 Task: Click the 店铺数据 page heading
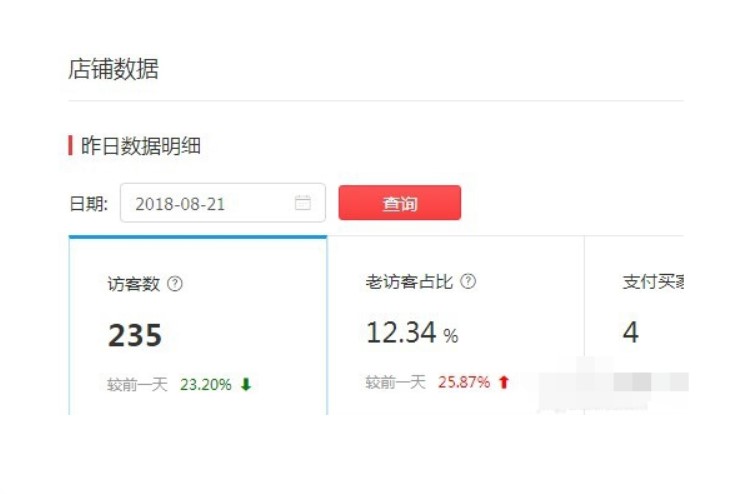(113, 69)
